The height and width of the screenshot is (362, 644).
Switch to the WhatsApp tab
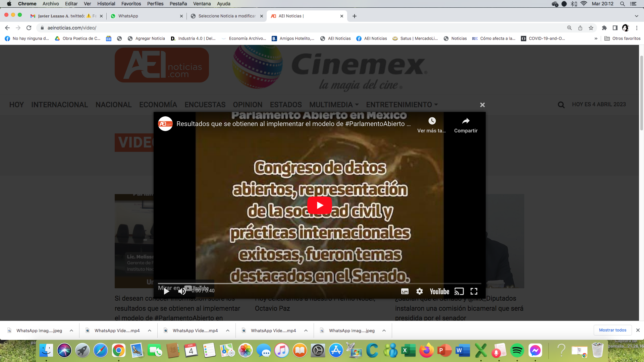click(x=147, y=16)
